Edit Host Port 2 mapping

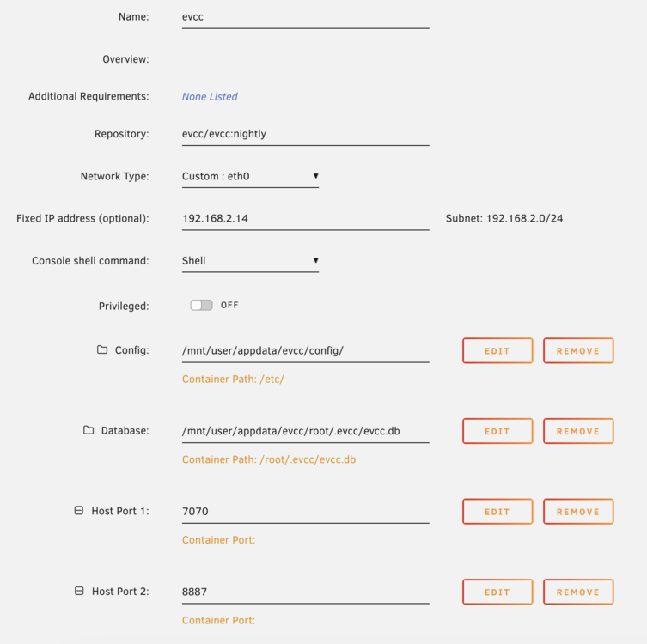pos(497,592)
